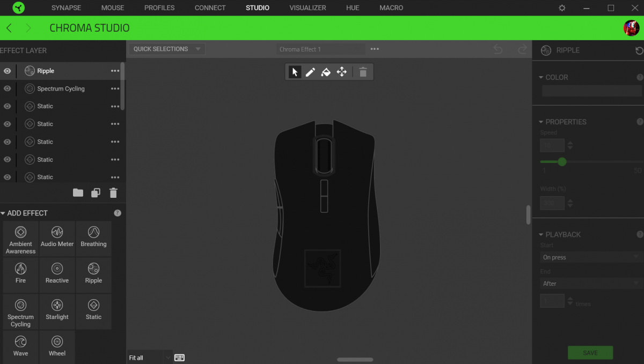Open more options for the Ripple layer
The width and height of the screenshot is (644, 364).
[x=115, y=71]
